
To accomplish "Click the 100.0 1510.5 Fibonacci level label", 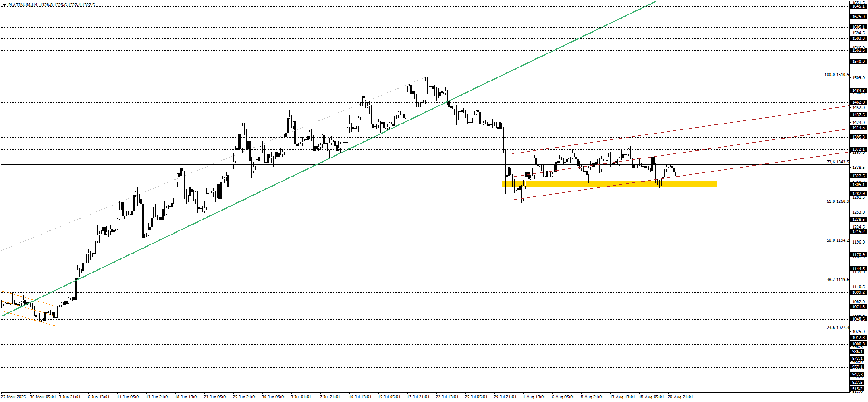I will (x=836, y=75).
